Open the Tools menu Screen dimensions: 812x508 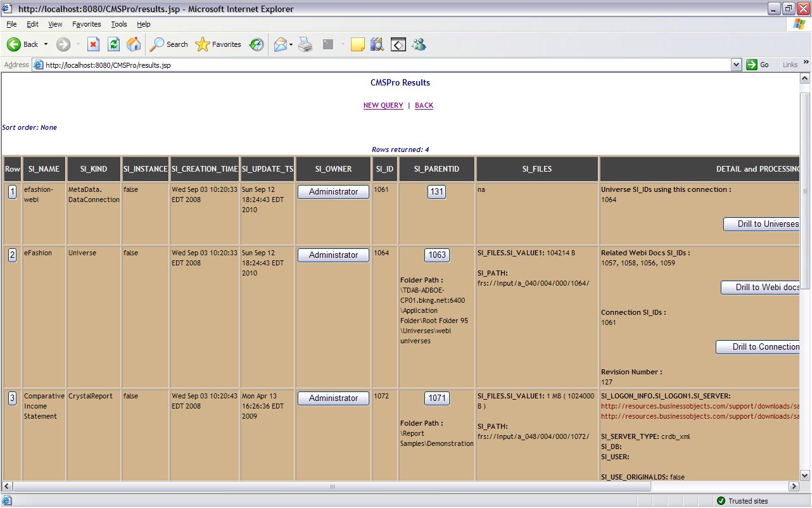(119, 24)
